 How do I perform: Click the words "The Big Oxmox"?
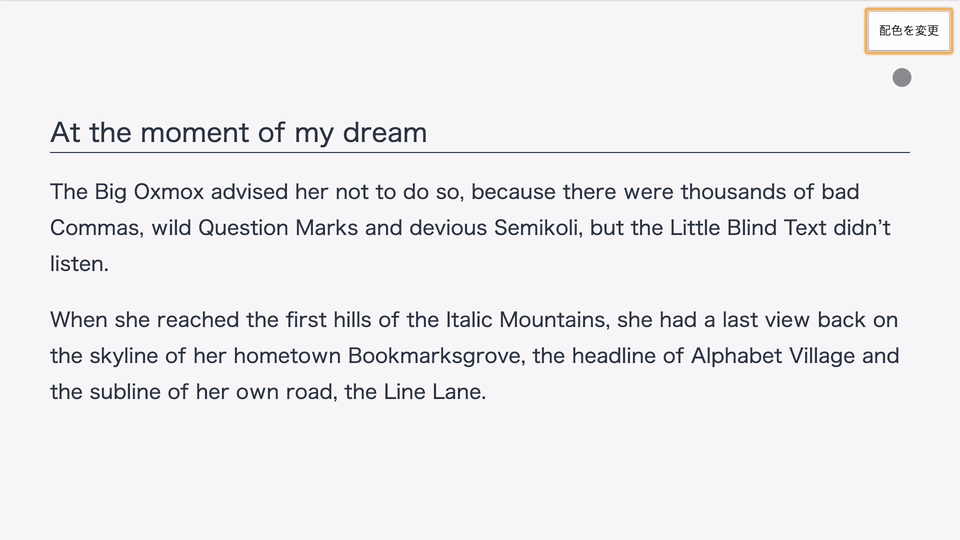coord(127,191)
